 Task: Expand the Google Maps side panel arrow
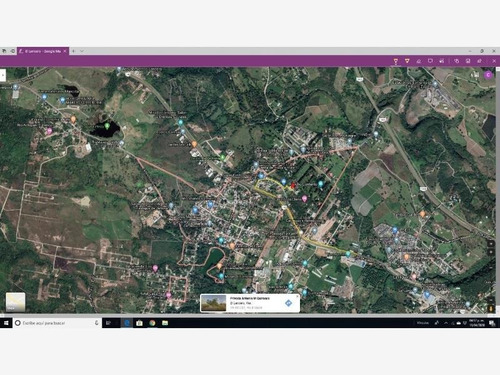pos(3,75)
